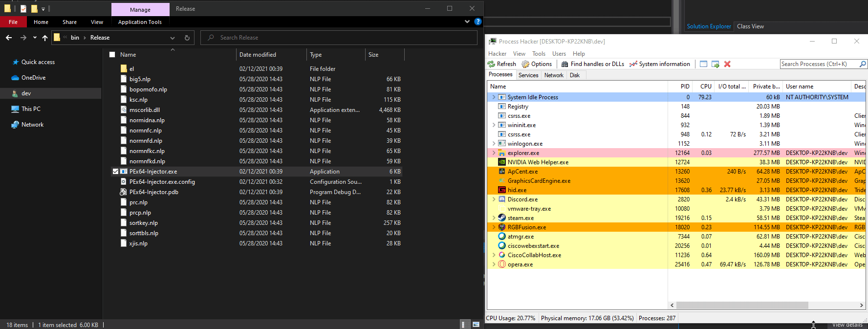Click the File Explorer Forward arrow
Viewport: 868px width, 329px height.
point(23,38)
